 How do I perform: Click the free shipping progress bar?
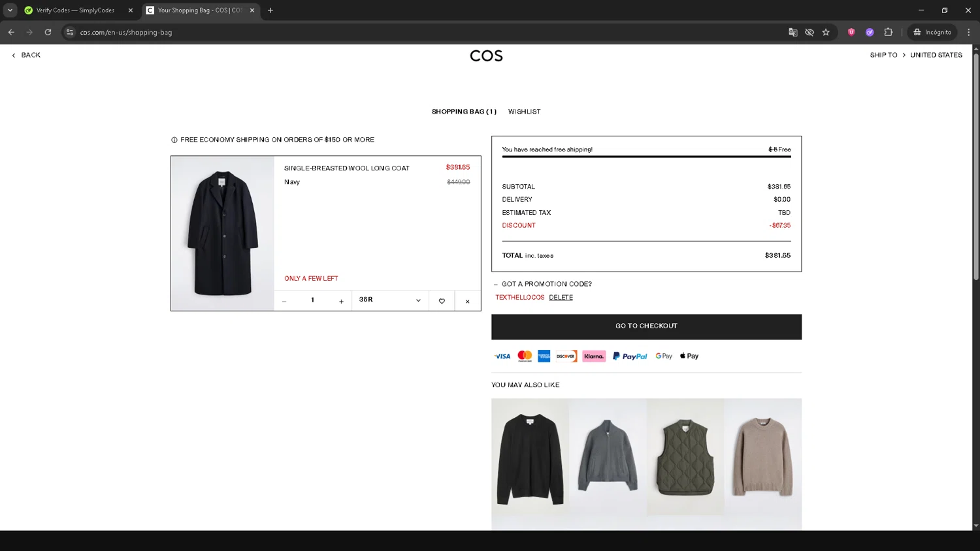(x=646, y=157)
